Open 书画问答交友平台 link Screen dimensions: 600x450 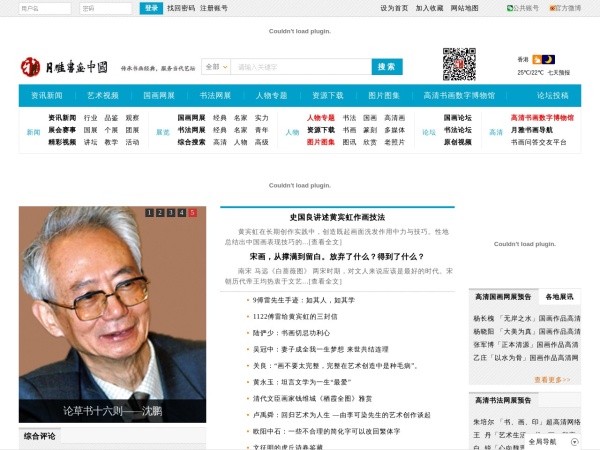click(x=538, y=142)
